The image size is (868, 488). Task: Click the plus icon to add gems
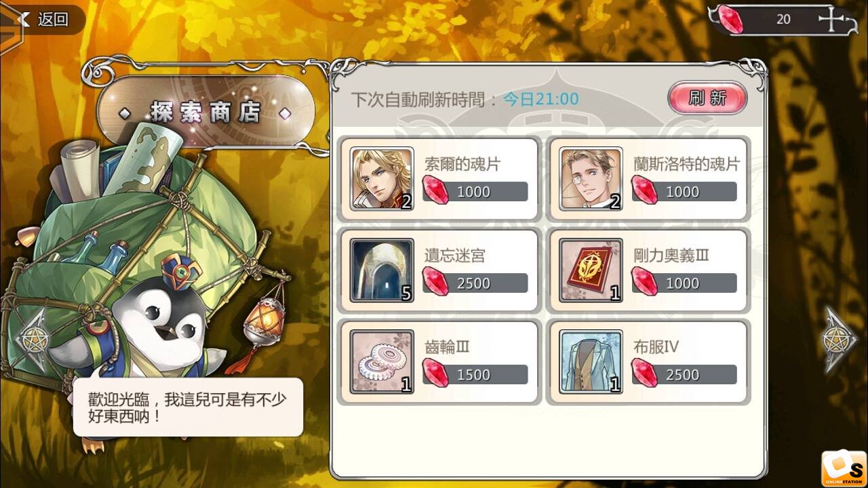831,20
